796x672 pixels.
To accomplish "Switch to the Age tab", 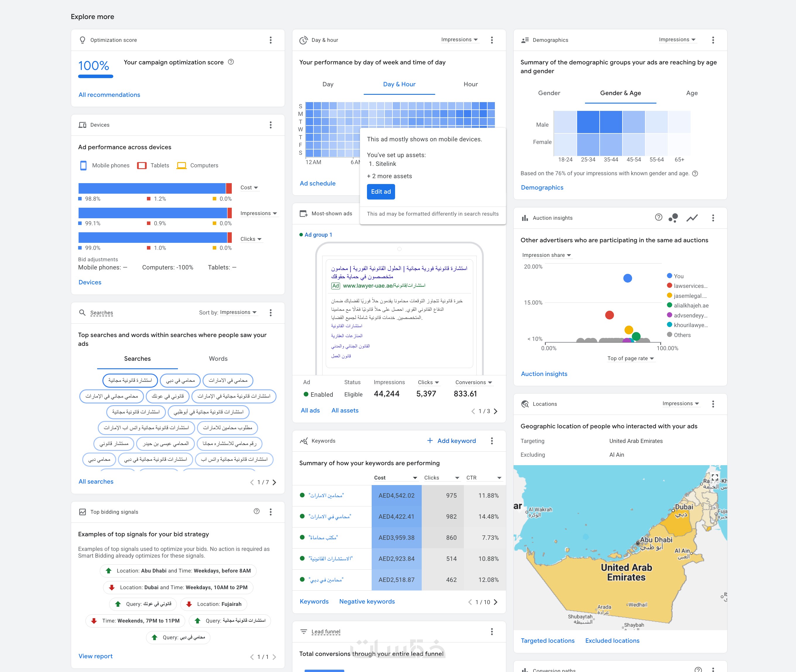I will [x=692, y=93].
